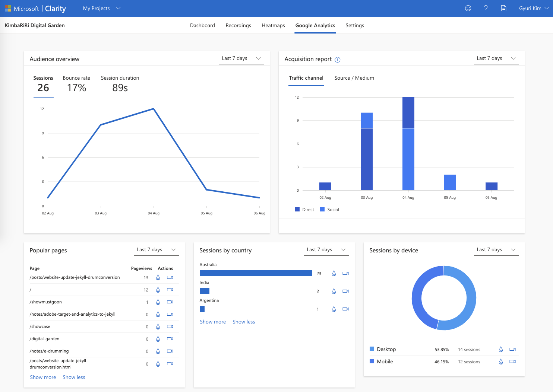Open the help question mark icon
Viewport: 553px width, 392px height.
(486, 8)
